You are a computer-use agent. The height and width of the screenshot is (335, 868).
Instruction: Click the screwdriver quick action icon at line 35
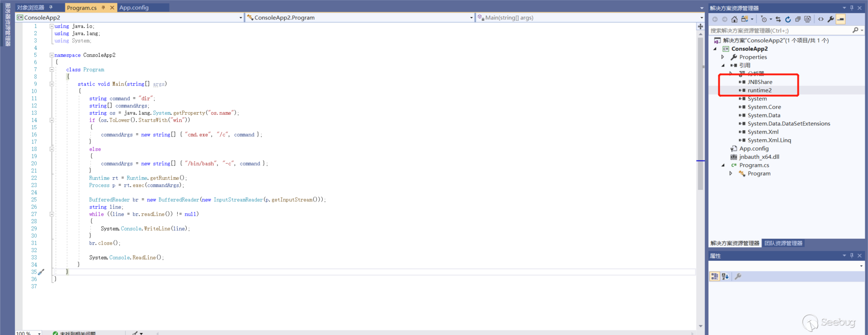pyautogui.click(x=41, y=272)
